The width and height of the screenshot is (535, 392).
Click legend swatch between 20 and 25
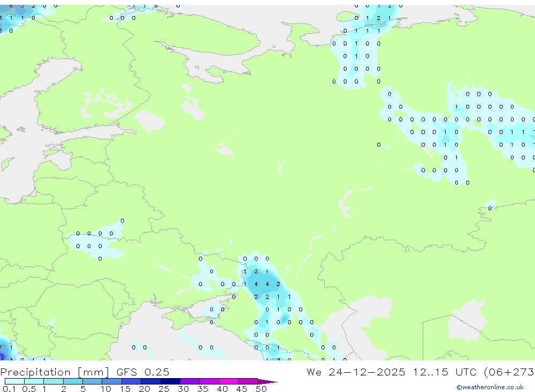click(x=151, y=381)
